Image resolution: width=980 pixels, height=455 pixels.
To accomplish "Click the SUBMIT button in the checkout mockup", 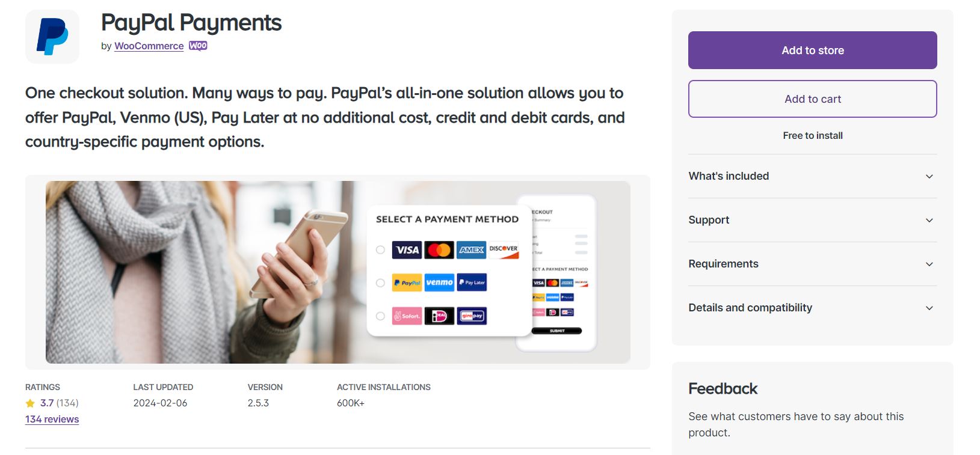I will [x=556, y=330].
